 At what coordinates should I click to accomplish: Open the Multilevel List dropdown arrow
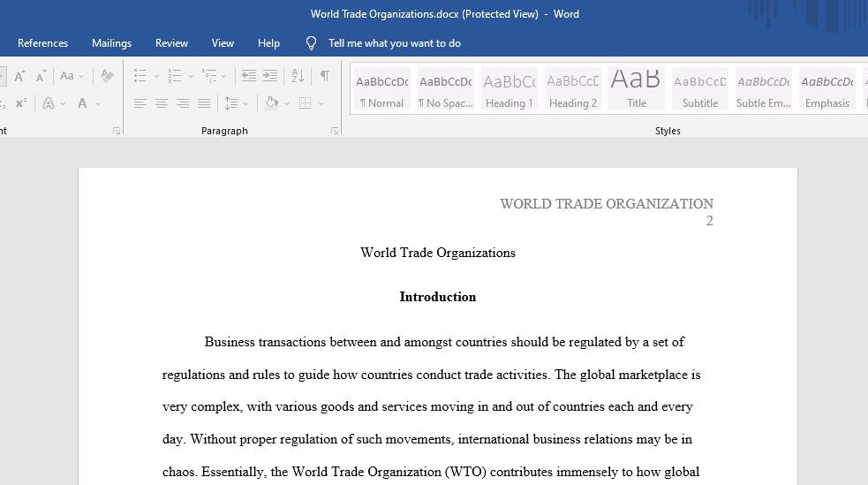223,76
